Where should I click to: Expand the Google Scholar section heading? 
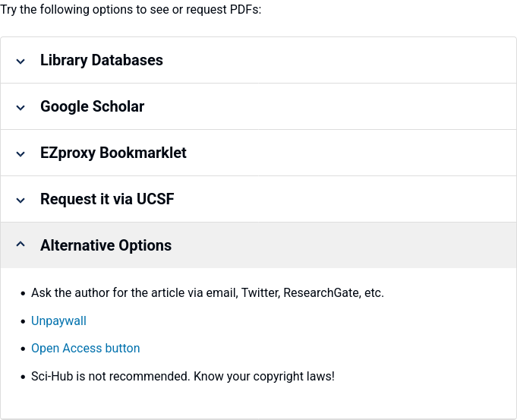[93, 106]
